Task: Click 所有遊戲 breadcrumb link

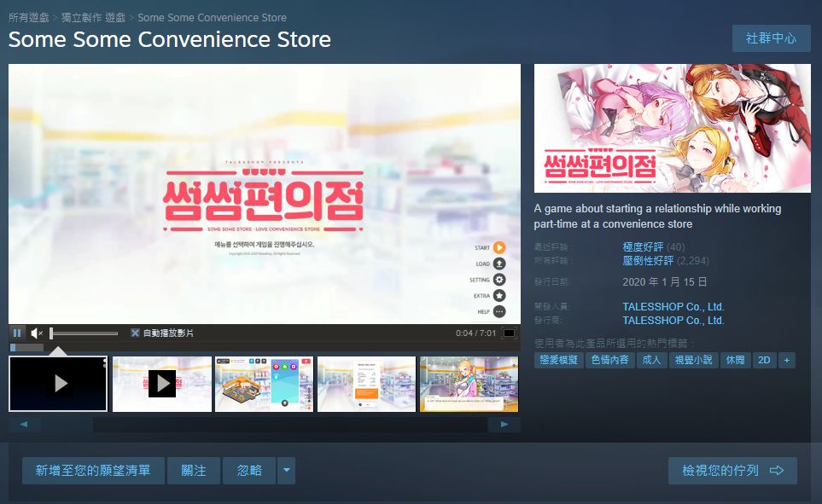Action: [x=29, y=17]
